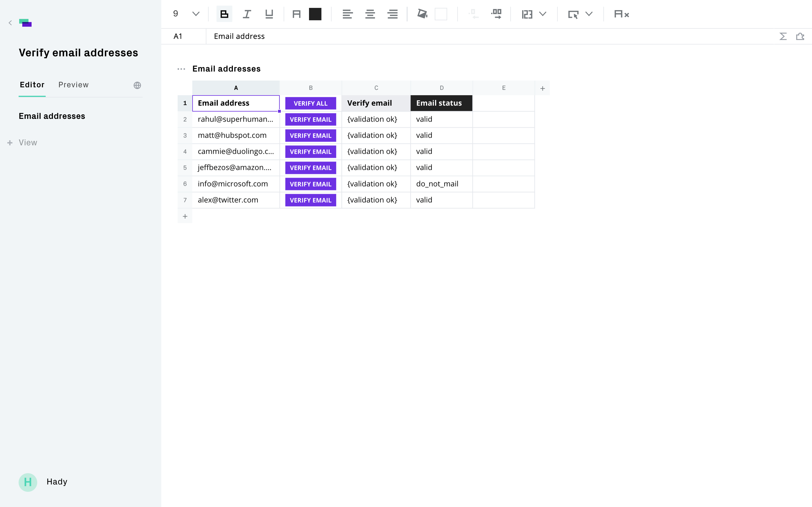Click the center align icon
The height and width of the screenshot is (507, 812).
pyautogui.click(x=370, y=14)
